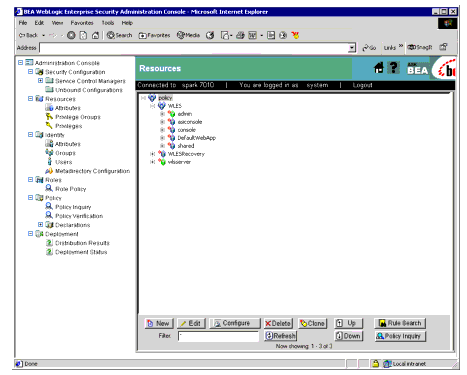Image resolution: width=467 pixels, height=375 pixels.
Task: Open Role Policy in the navigation tree
Action: point(70,189)
